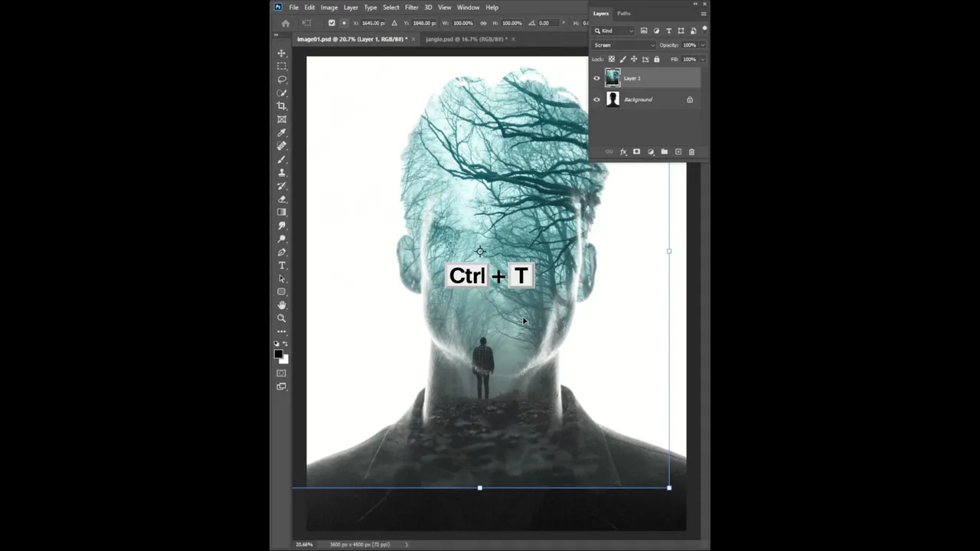Toggle the reference point checkbox in options bar
The width and height of the screenshot is (980, 551).
(x=332, y=23)
